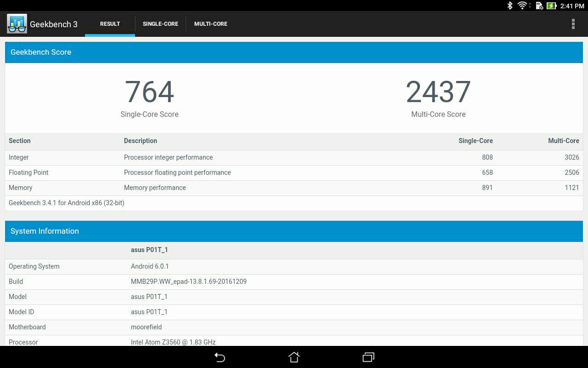Select the Build row label

16,282
